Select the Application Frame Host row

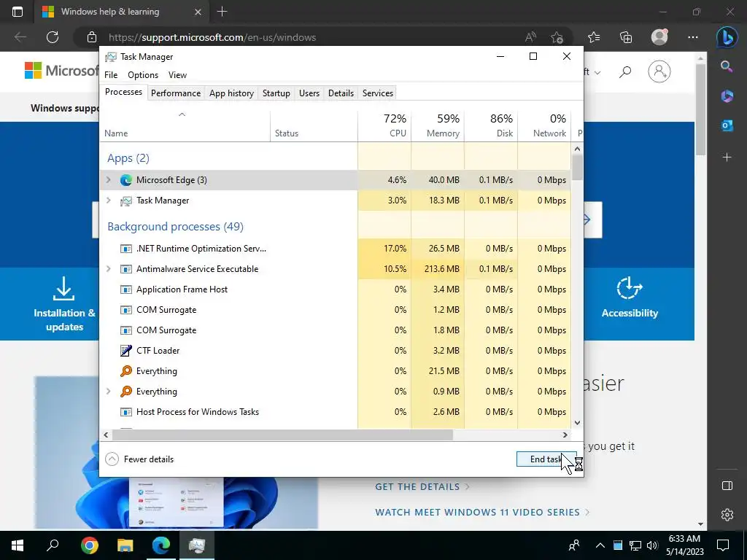pyautogui.click(x=336, y=289)
